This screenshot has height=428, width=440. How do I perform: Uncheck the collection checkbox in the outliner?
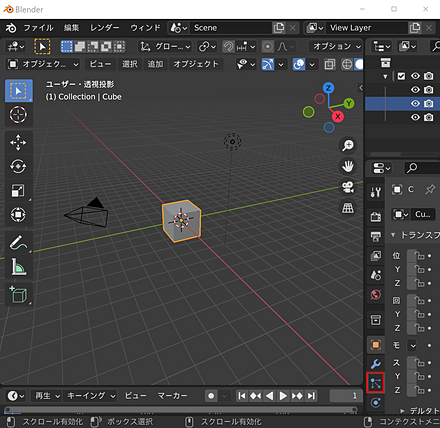click(401, 76)
